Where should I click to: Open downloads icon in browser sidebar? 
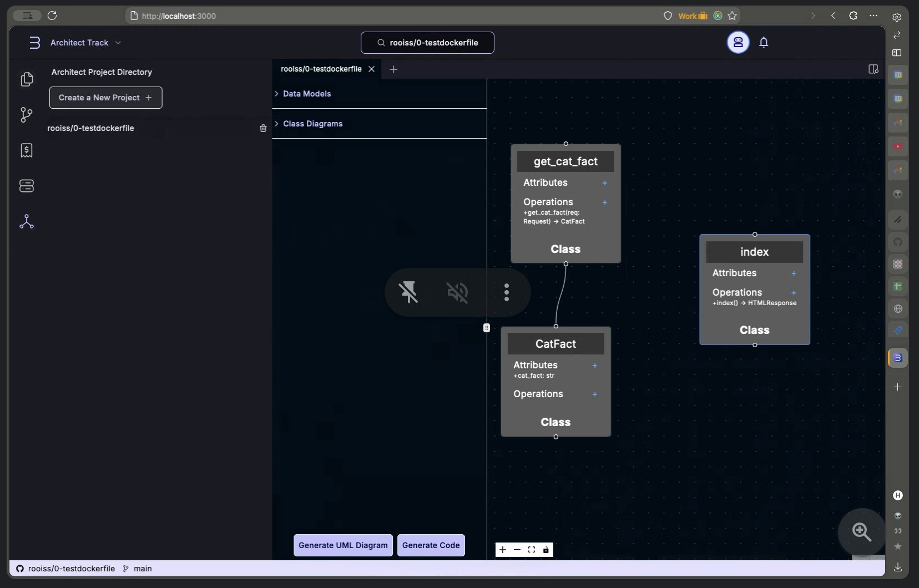point(898,567)
